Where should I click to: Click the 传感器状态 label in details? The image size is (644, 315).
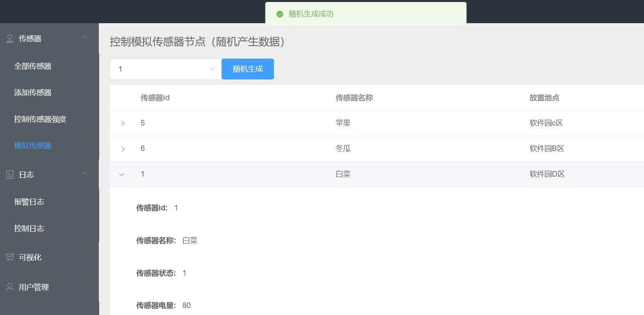click(x=156, y=273)
